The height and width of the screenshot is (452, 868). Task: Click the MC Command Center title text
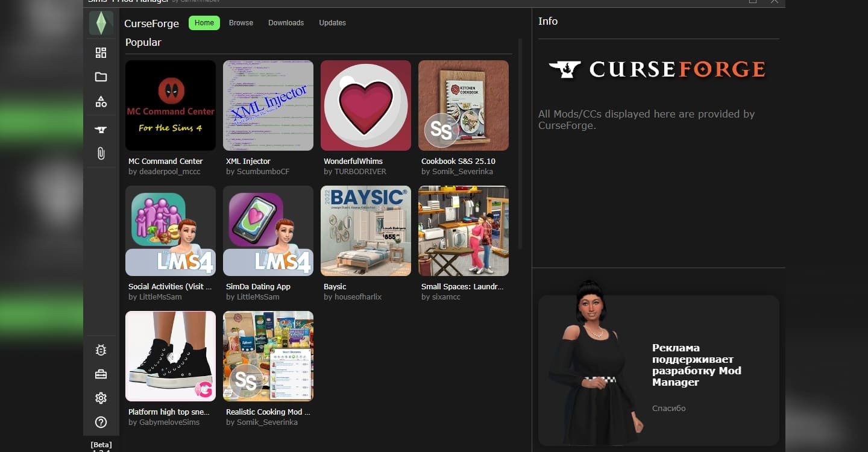coord(166,161)
